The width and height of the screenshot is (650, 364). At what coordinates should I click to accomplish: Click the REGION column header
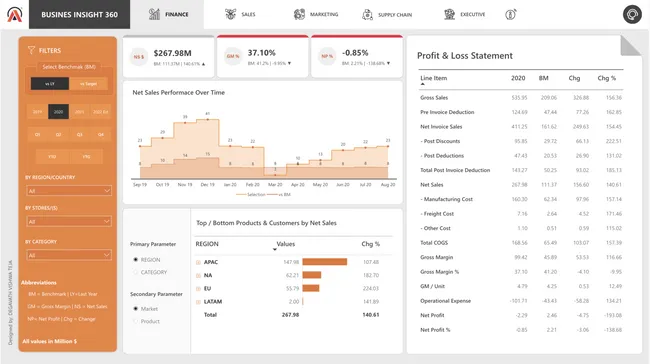click(207, 244)
